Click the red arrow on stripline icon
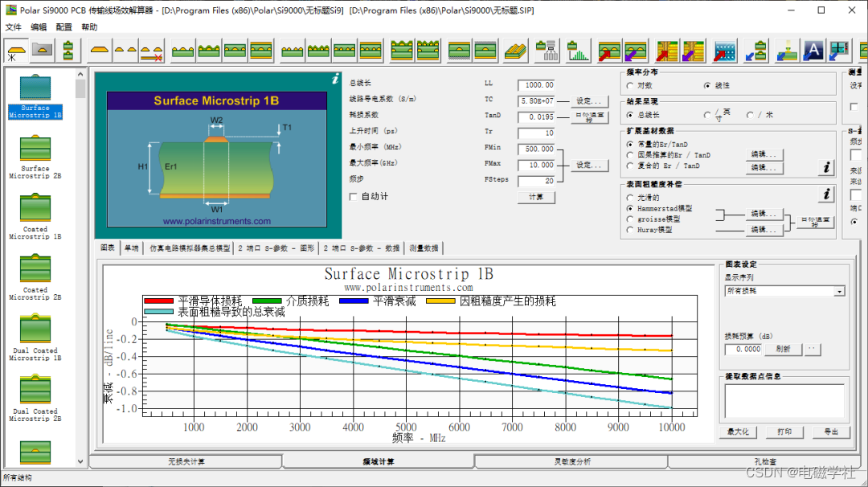The height and width of the screenshot is (487, 868). pyautogui.click(x=609, y=51)
